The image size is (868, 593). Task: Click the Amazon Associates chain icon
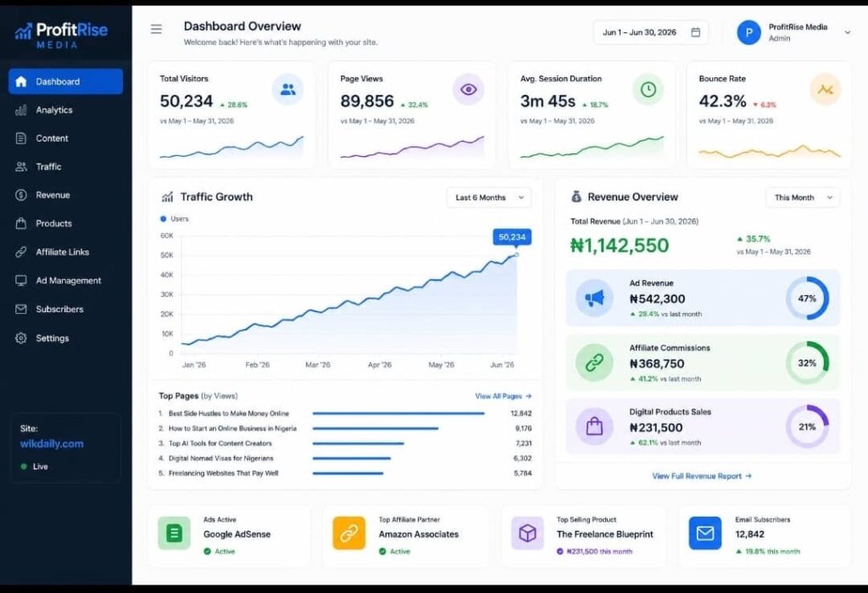pos(348,533)
